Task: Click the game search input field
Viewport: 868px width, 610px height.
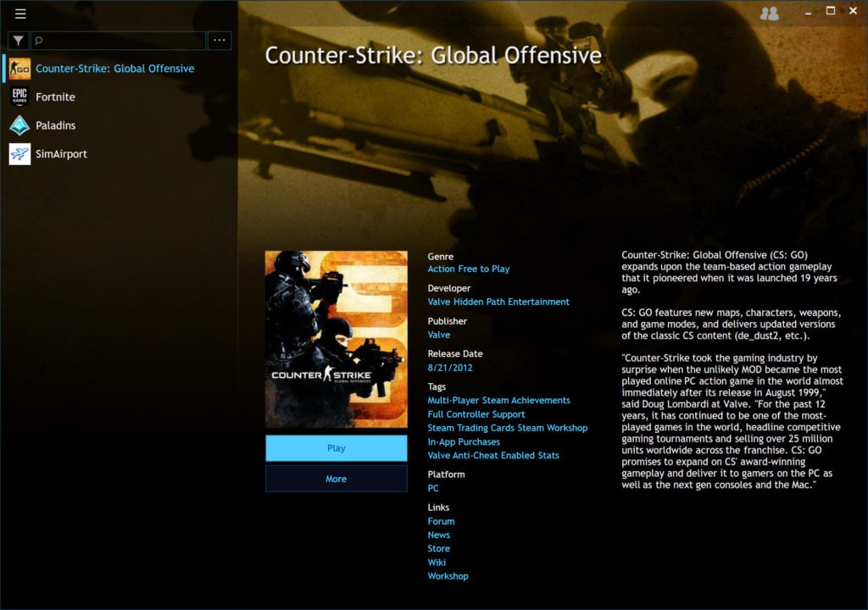Action: click(118, 41)
